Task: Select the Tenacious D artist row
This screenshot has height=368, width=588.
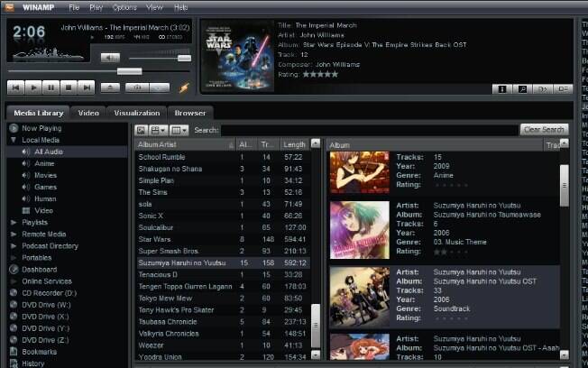Action: [x=223, y=274]
